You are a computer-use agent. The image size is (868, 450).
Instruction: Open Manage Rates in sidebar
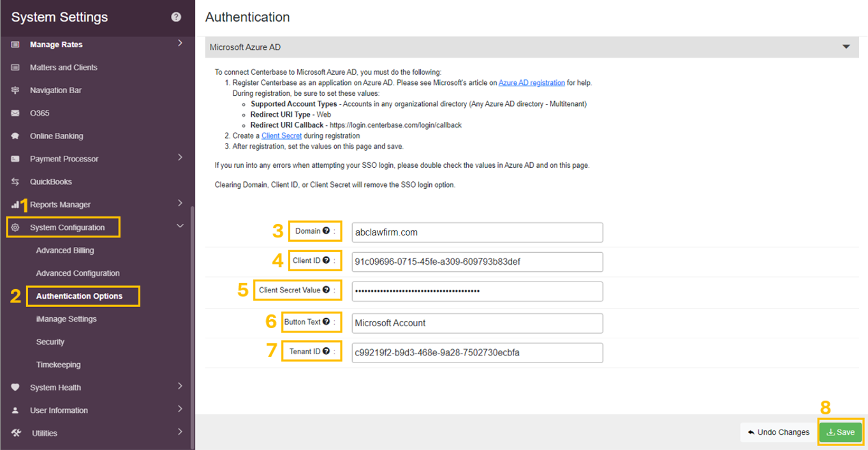[x=56, y=45]
